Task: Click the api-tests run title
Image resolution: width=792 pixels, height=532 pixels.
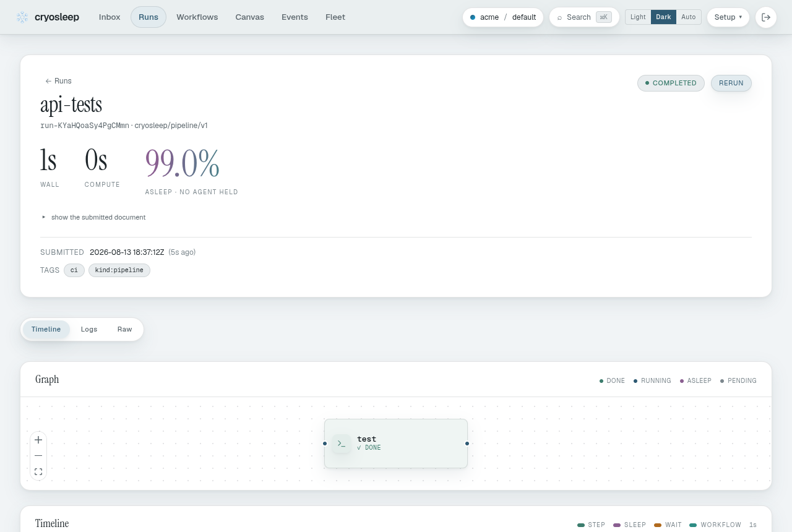Action: click(71, 105)
